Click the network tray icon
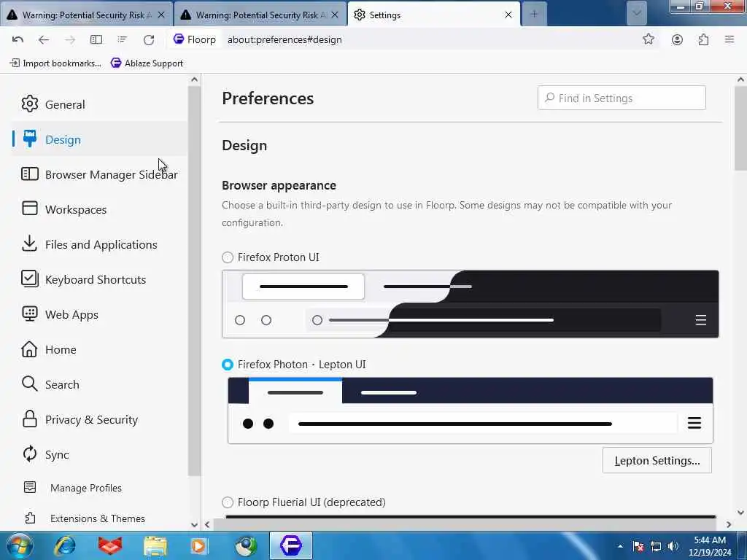 click(656, 546)
